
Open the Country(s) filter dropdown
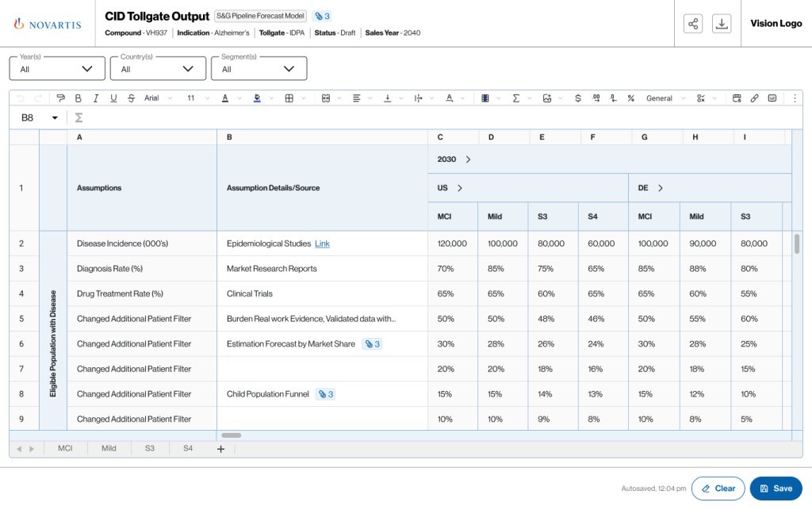point(158,69)
